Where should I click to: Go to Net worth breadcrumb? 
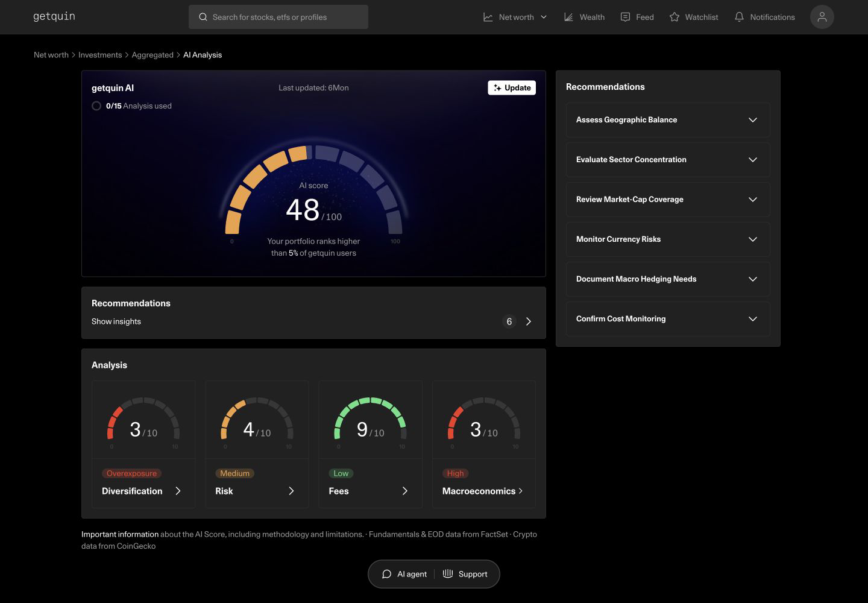point(51,55)
